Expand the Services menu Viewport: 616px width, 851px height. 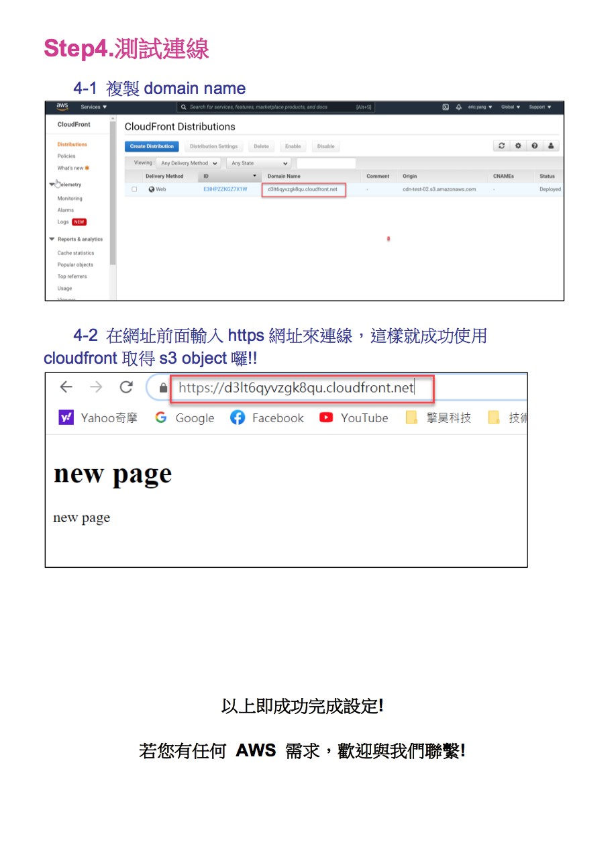(x=93, y=107)
